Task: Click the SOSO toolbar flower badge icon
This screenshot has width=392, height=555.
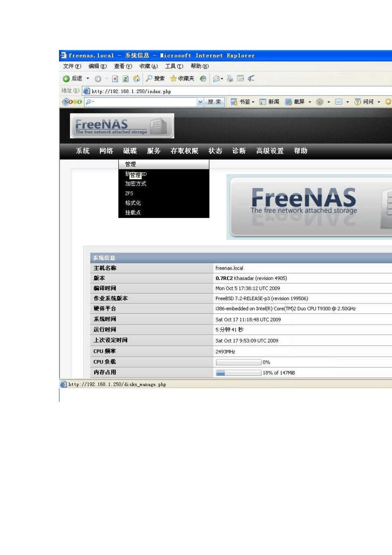Action: [x=320, y=102]
